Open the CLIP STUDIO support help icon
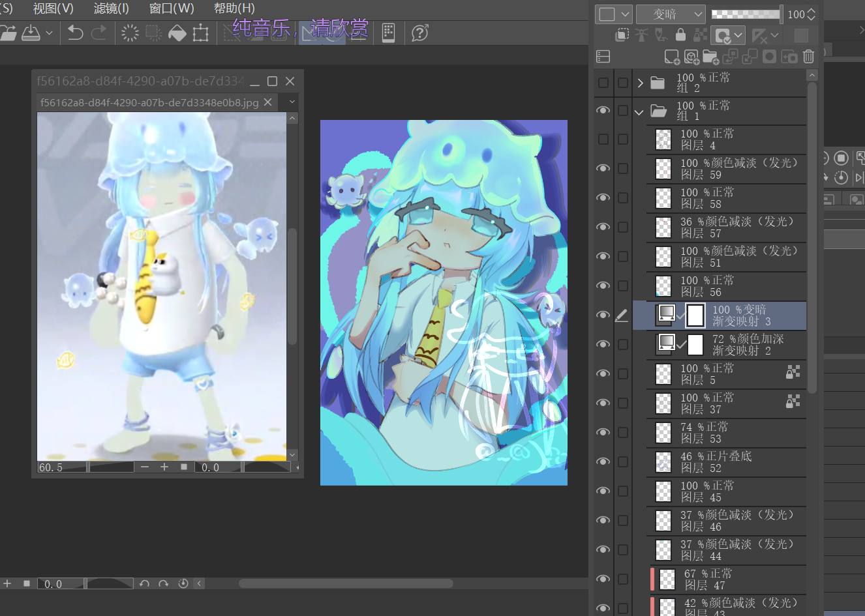Screen dimensions: 865x616 pyautogui.click(x=420, y=33)
